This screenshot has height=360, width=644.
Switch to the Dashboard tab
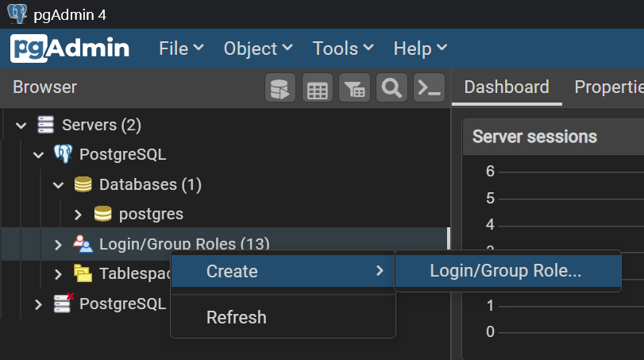click(507, 87)
